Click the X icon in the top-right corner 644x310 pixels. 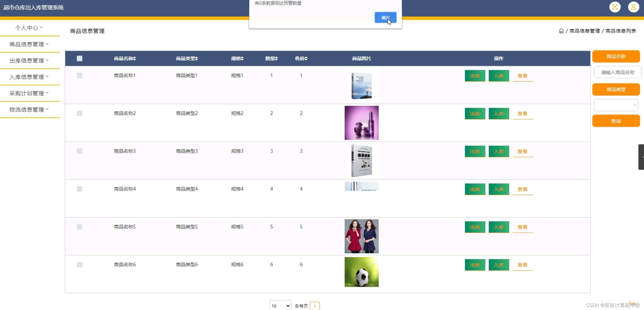615,7
